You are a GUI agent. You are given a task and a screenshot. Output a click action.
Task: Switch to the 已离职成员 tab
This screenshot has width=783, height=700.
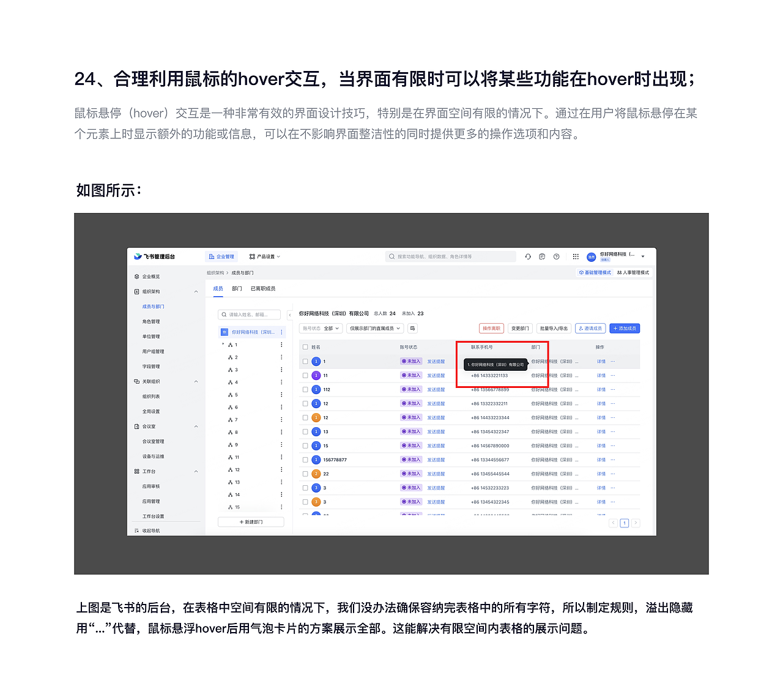pyautogui.click(x=263, y=289)
